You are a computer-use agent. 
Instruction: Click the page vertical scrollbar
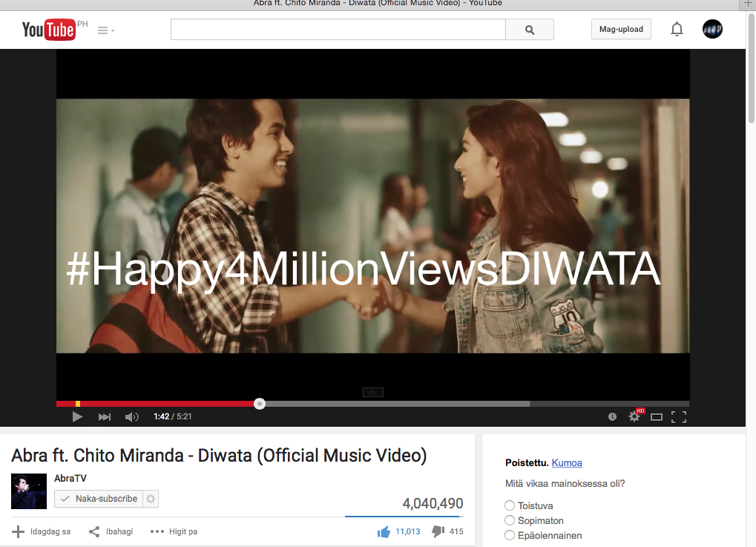752,68
